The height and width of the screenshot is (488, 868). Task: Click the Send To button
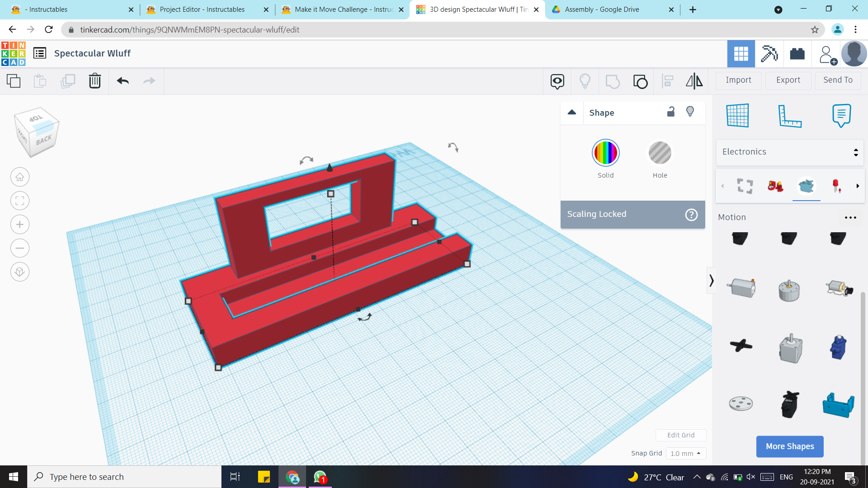838,80
